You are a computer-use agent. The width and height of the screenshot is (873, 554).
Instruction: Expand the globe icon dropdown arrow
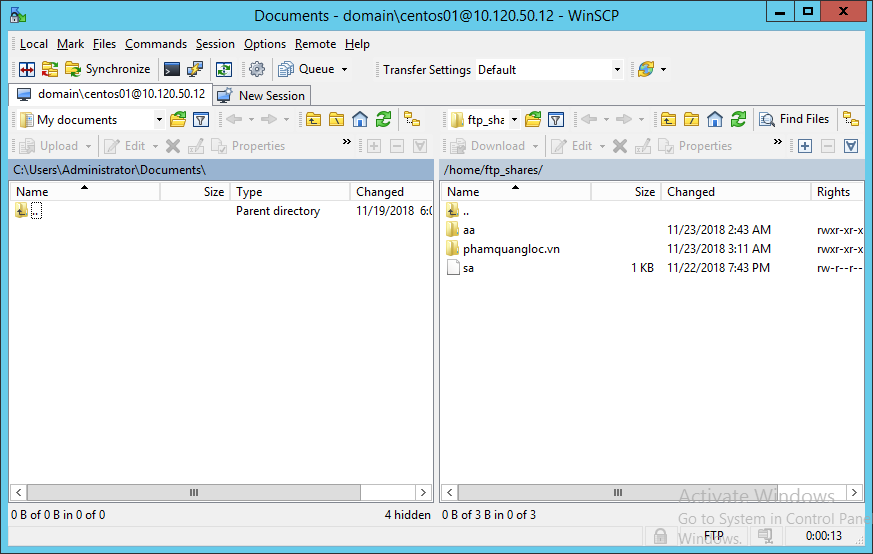click(x=663, y=70)
